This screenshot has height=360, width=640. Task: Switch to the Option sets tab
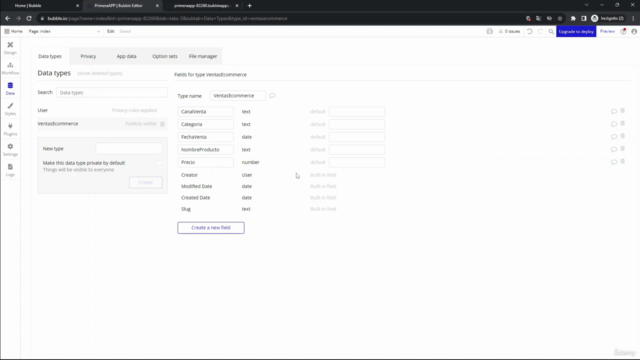pyautogui.click(x=165, y=56)
